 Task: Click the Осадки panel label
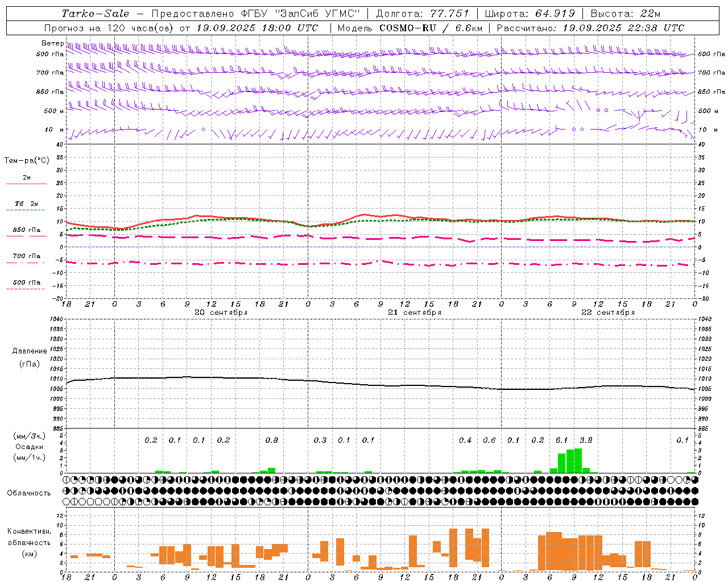tap(29, 447)
